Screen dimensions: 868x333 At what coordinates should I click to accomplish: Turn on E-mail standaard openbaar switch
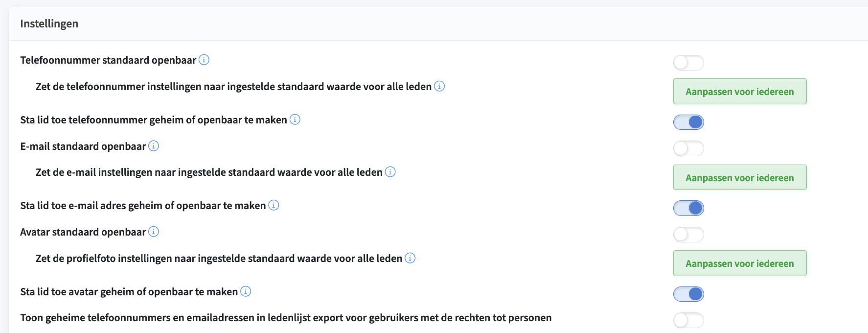tap(688, 148)
